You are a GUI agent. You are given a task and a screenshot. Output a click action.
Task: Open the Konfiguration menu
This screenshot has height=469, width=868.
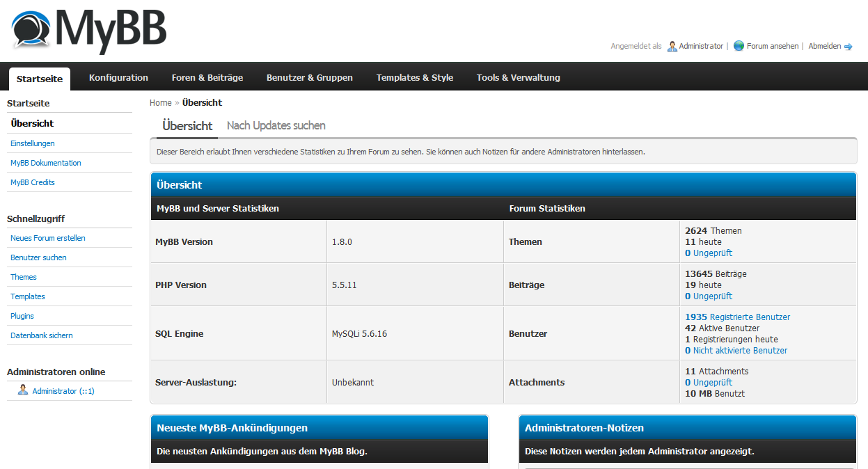click(118, 78)
